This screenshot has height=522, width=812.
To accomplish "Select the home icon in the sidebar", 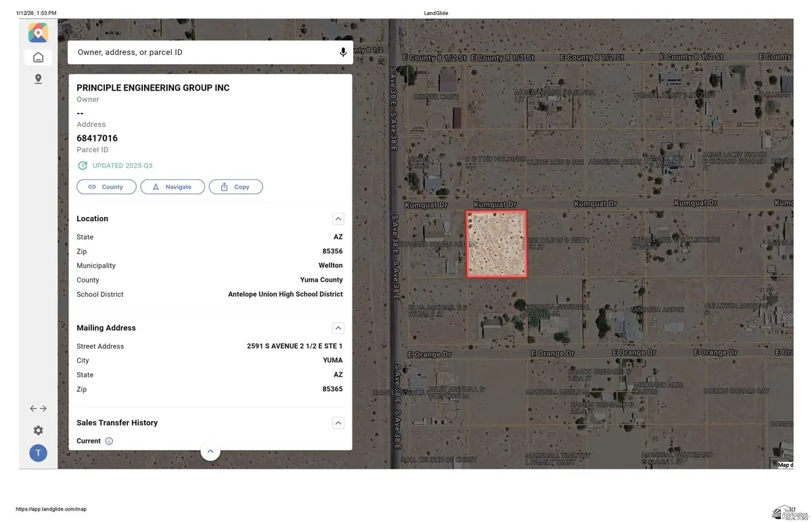I will [38, 57].
